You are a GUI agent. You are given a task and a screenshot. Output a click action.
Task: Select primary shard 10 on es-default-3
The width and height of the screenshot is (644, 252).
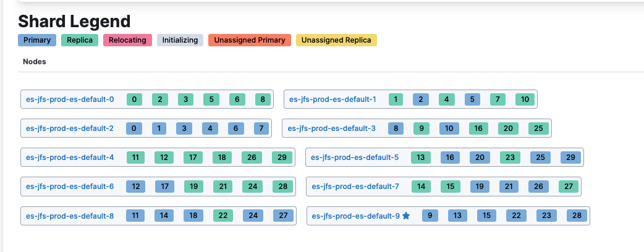pyautogui.click(x=449, y=128)
